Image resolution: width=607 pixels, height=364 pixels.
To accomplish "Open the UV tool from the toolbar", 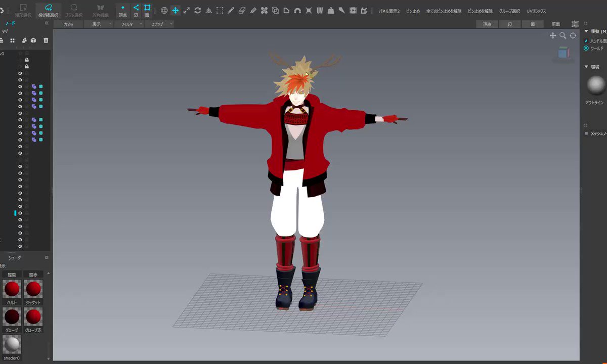I will coord(320,10).
